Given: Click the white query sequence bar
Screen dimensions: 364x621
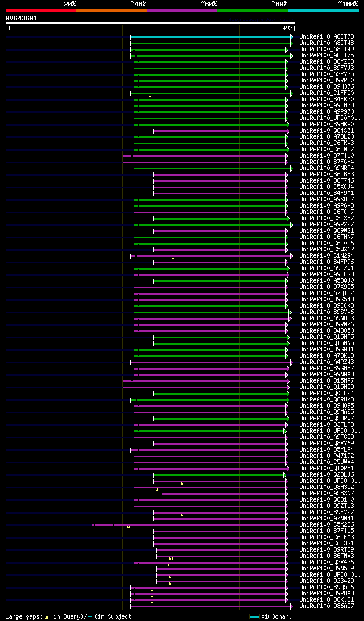Looking at the screenshot, I should click(150, 23).
